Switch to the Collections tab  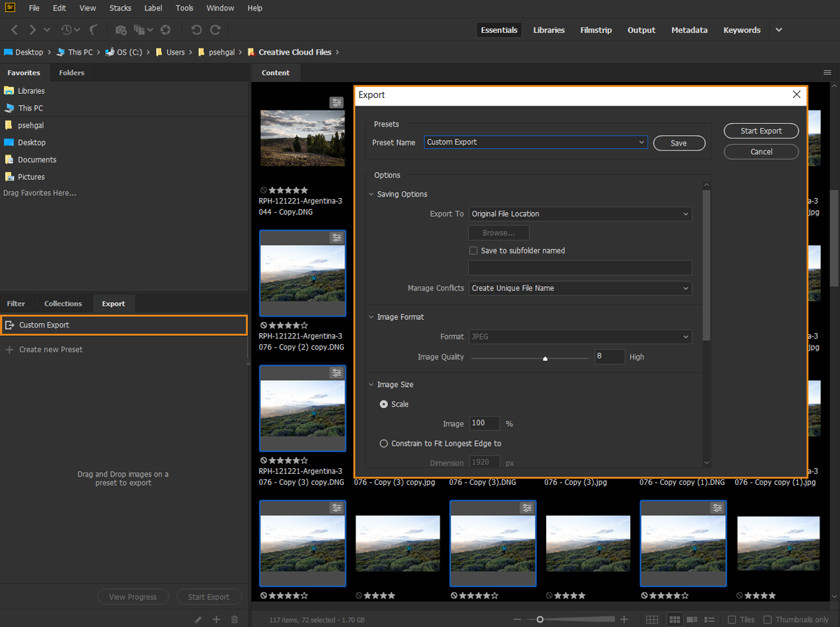tap(63, 304)
